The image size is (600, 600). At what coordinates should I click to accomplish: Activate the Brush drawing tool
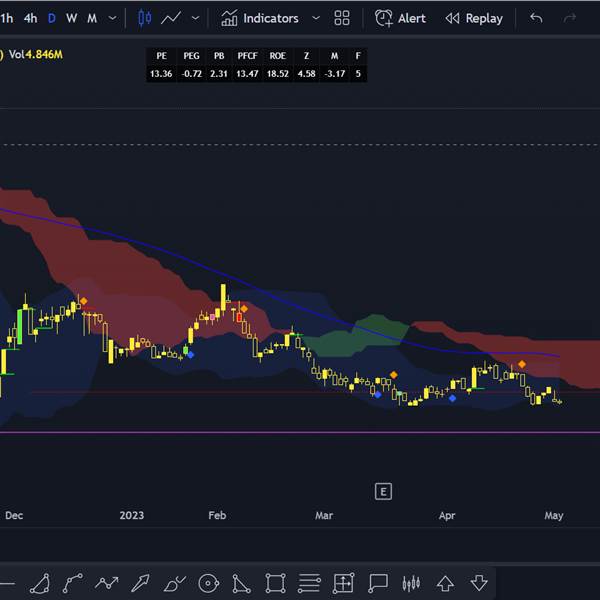pos(174,583)
